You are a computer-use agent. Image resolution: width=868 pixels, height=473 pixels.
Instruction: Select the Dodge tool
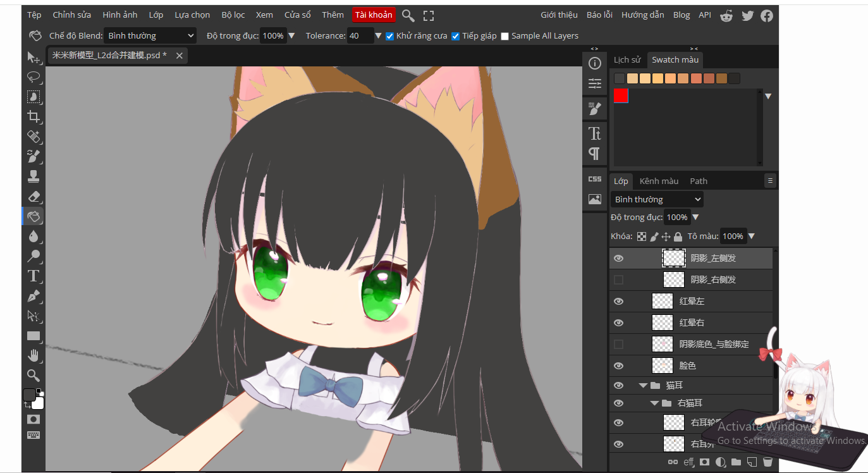[34, 256]
